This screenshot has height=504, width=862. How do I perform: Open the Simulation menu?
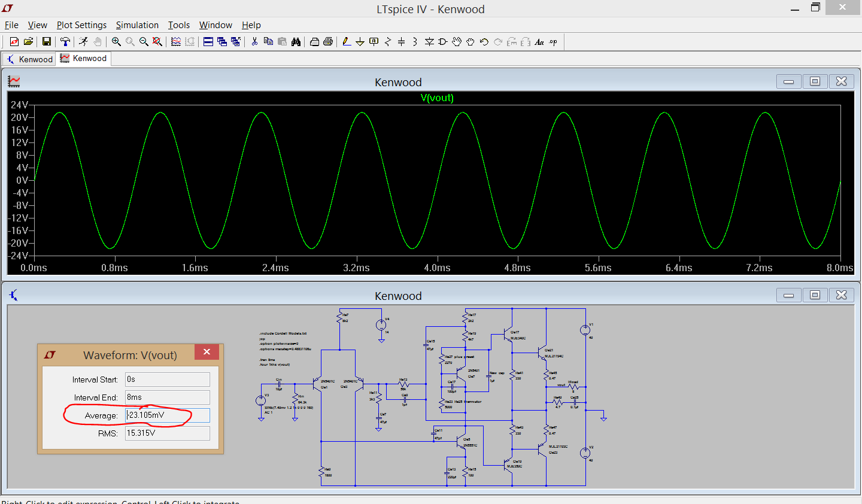click(x=137, y=25)
